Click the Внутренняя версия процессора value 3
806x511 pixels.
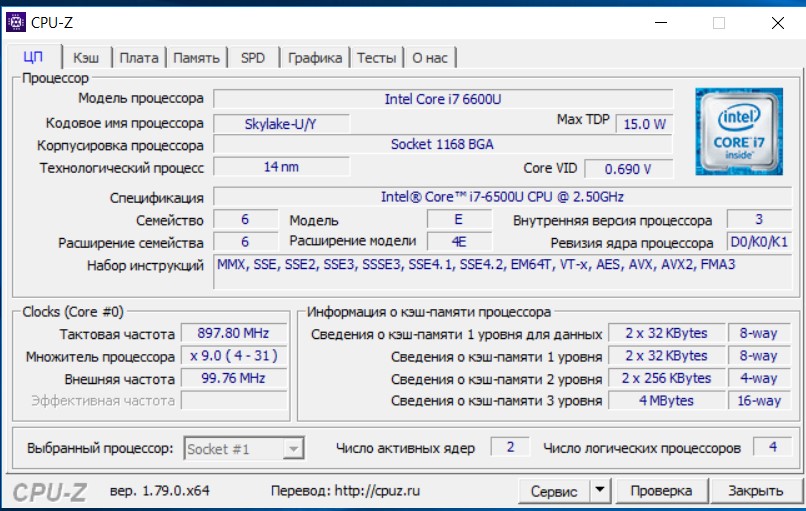[759, 220]
